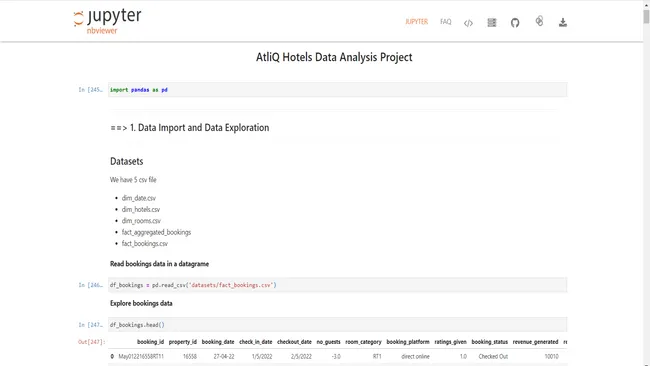The height and width of the screenshot is (366, 650).
Task: Click dim_rooms.csv list item
Action: (x=141, y=221)
